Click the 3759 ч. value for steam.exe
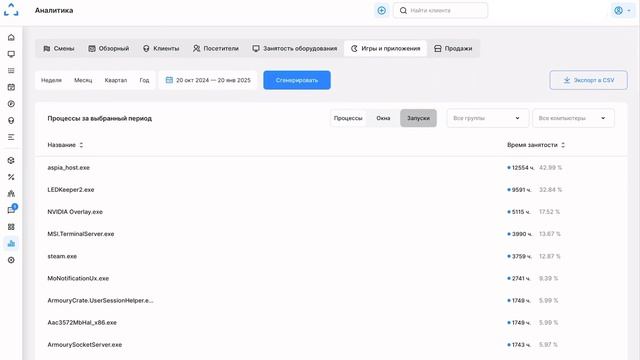 tap(522, 256)
